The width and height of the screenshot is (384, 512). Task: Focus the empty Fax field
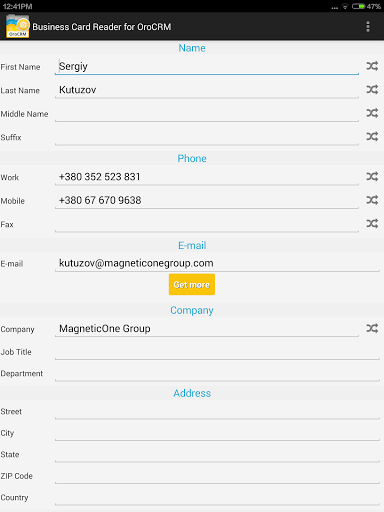pos(207,224)
